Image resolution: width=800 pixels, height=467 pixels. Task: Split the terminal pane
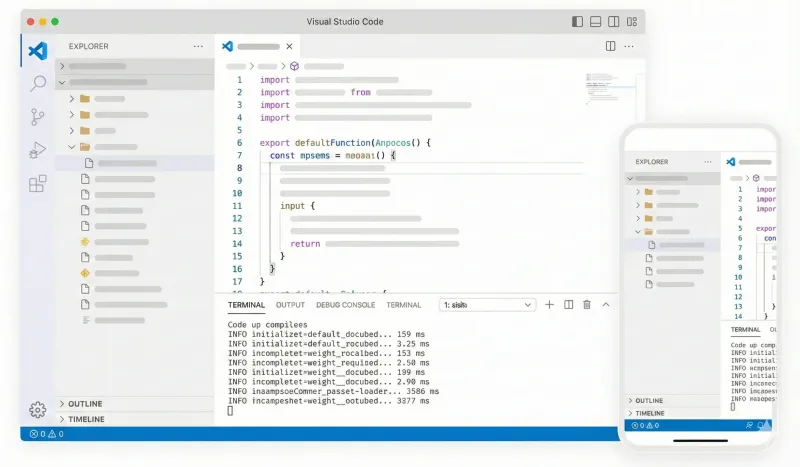[x=568, y=305]
